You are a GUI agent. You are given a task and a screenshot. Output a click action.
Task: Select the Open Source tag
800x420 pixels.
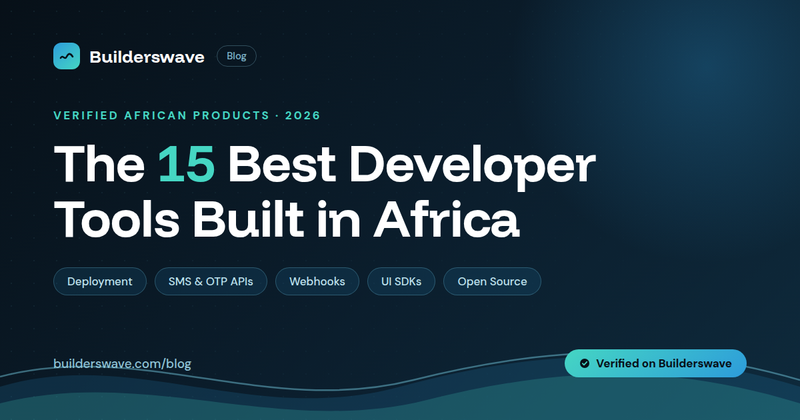492,281
